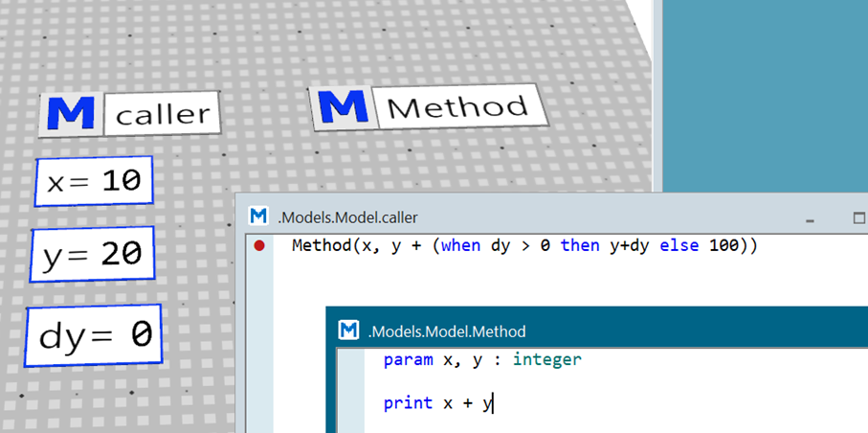Image resolution: width=868 pixels, height=433 pixels.
Task: Click the 'else' keyword in caller code
Action: (x=679, y=246)
